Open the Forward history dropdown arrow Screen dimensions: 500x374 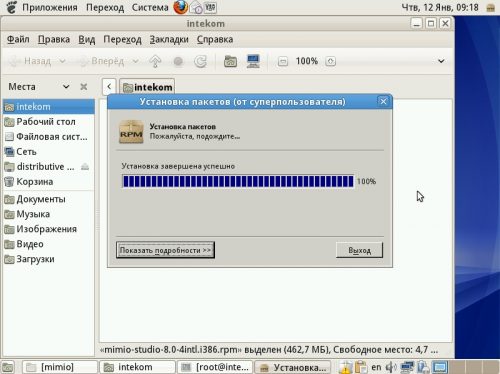pos(135,61)
